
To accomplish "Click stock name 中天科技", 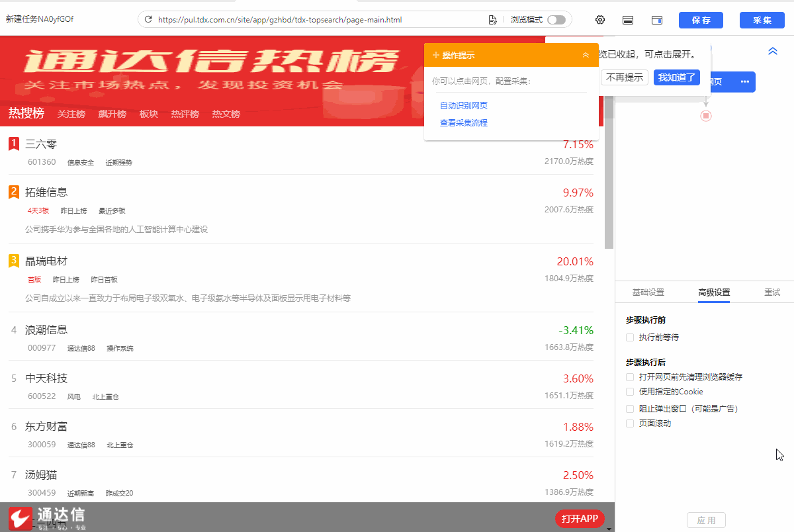I will pyautogui.click(x=46, y=378).
